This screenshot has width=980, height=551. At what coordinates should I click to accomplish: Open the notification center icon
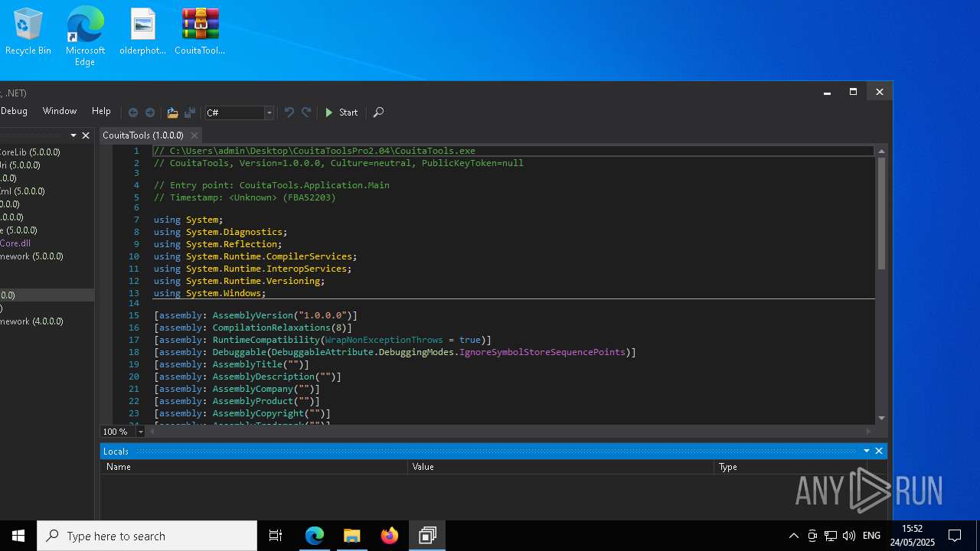point(955,536)
